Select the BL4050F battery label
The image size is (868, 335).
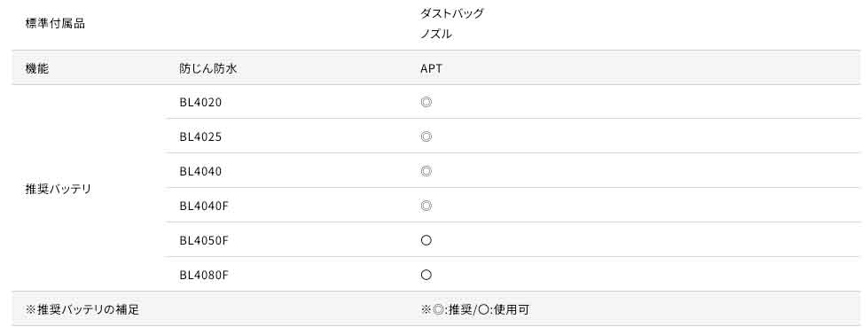204,240
